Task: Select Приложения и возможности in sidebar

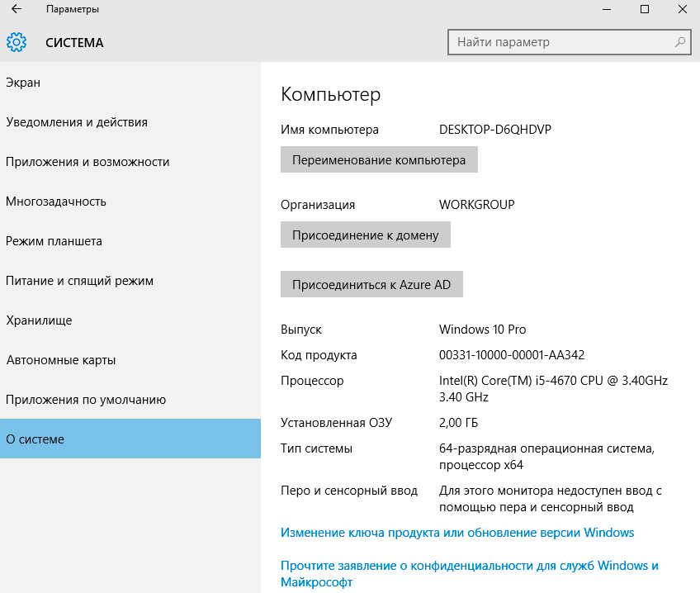Action: [87, 162]
